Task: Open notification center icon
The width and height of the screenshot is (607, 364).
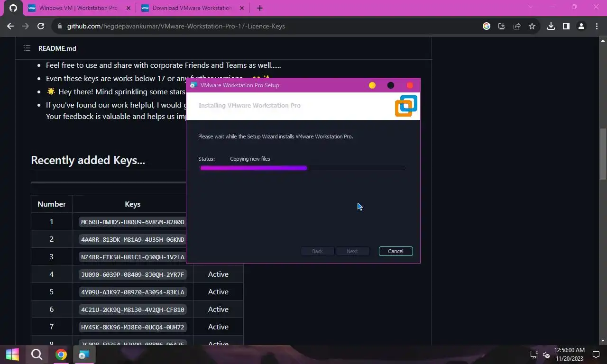Action: [x=596, y=355]
